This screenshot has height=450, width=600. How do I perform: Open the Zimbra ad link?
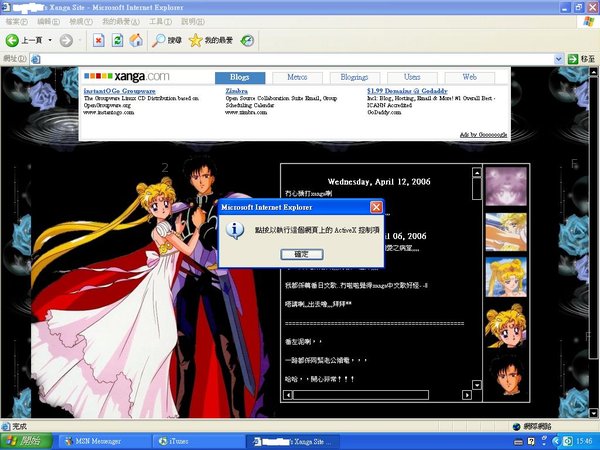(x=236, y=91)
